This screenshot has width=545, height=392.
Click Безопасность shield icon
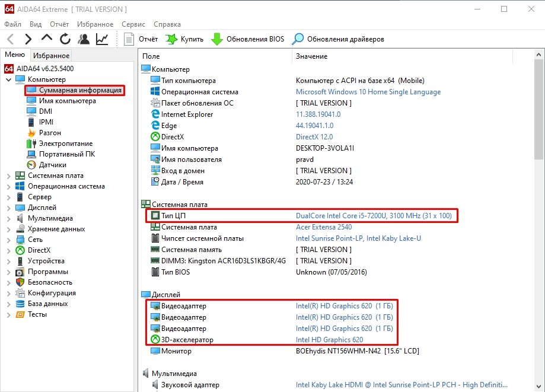point(20,282)
